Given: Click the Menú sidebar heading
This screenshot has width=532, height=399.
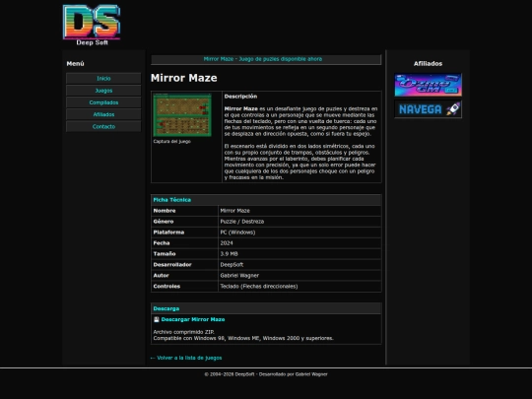Looking at the screenshot, I should [75, 64].
